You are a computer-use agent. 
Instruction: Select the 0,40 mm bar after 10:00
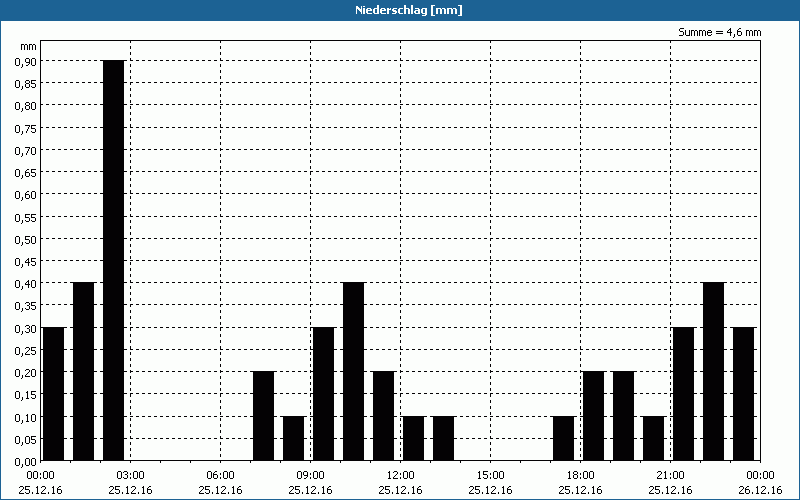pyautogui.click(x=354, y=371)
